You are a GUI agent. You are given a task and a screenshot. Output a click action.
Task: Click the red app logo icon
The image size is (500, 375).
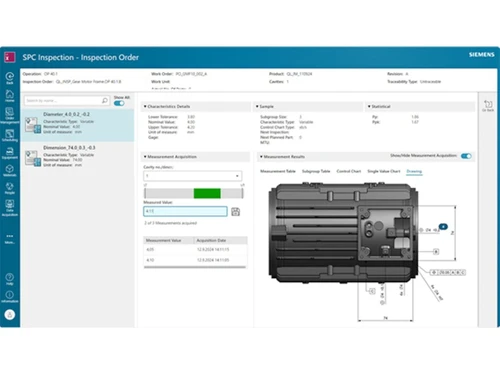(x=10, y=57)
